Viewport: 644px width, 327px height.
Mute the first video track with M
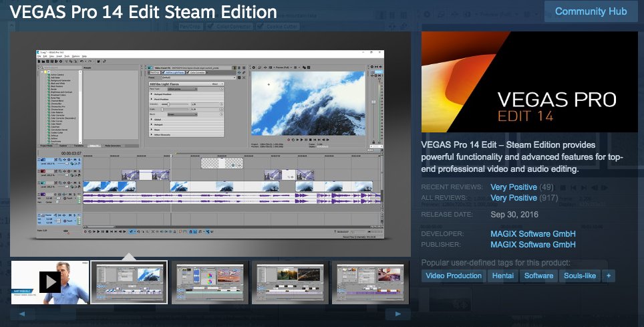(x=75, y=160)
